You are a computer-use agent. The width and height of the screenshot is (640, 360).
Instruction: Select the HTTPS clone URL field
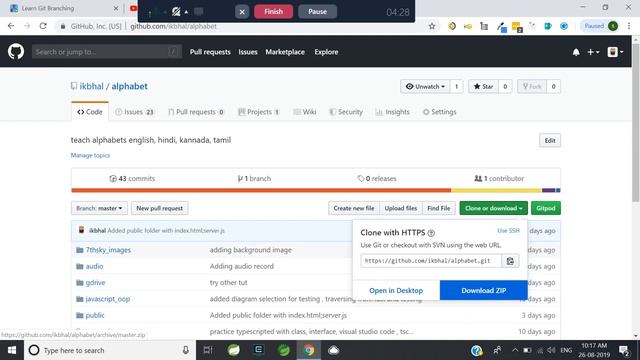pos(431,261)
